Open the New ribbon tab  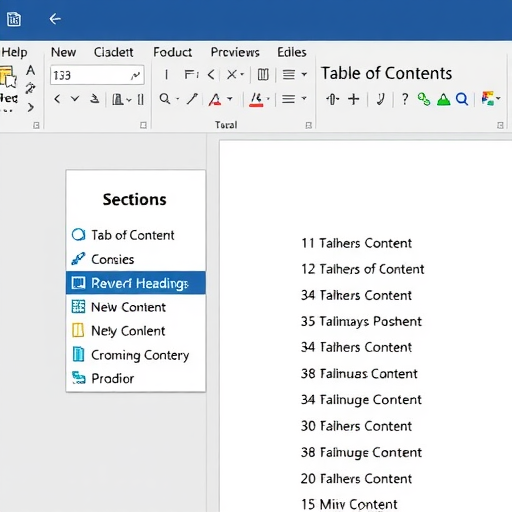[x=63, y=52]
